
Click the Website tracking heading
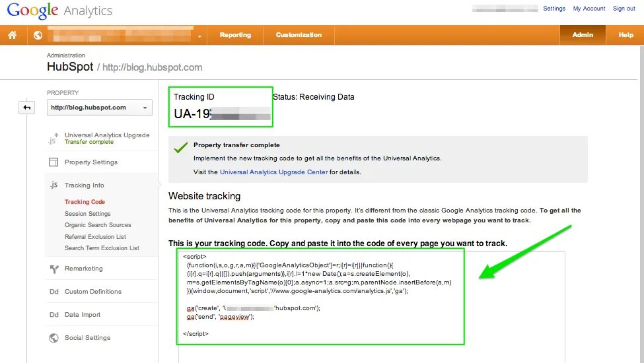click(x=205, y=196)
